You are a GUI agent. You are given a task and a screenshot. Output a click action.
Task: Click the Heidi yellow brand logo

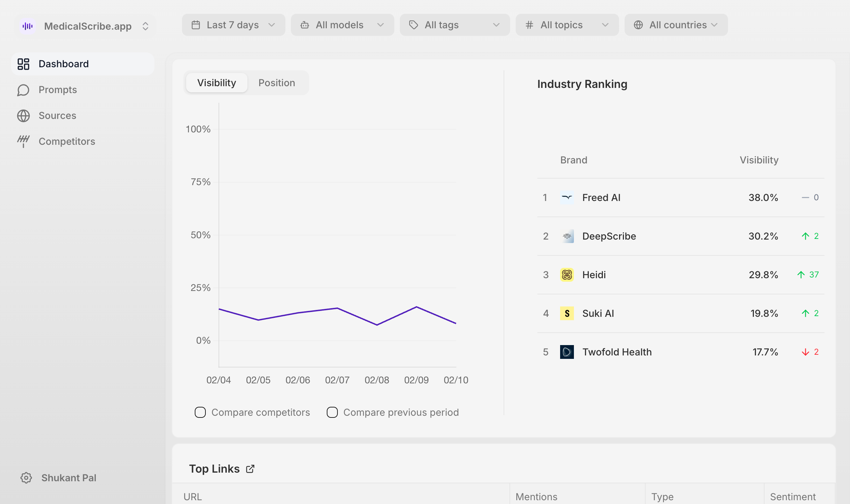click(x=567, y=275)
